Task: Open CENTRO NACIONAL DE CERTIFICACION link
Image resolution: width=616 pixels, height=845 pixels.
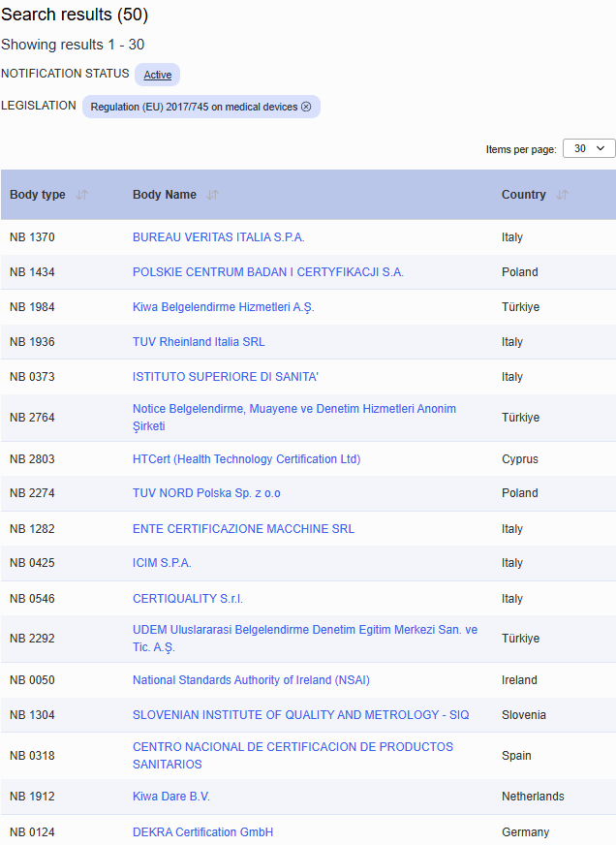Action: 293,756
